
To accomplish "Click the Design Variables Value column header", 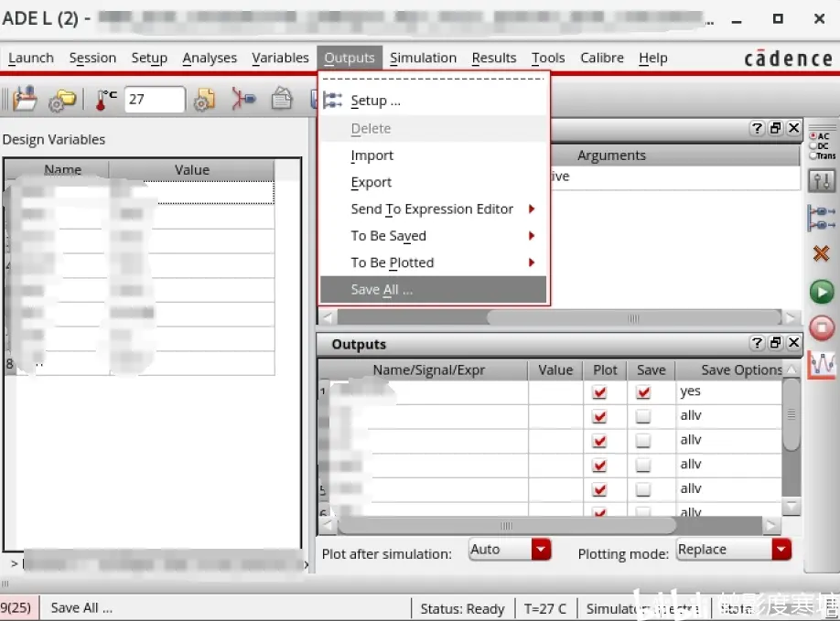I will [x=192, y=170].
